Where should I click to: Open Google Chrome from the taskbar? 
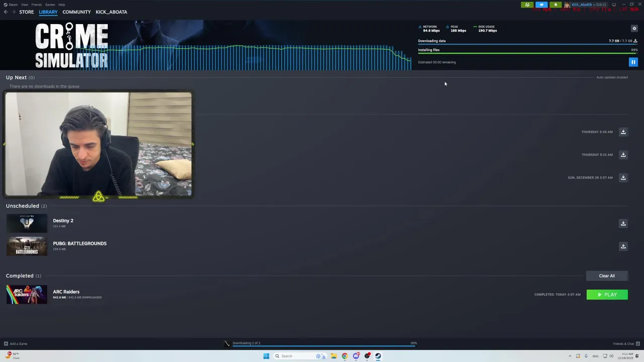tap(345, 356)
